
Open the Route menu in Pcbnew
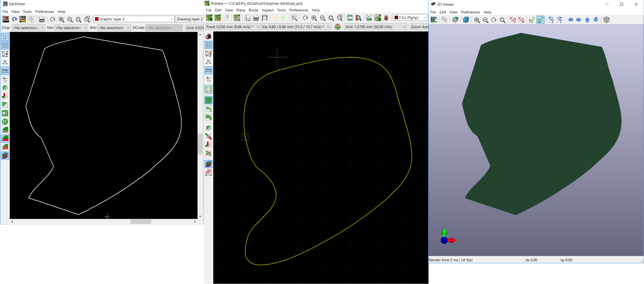[253, 10]
